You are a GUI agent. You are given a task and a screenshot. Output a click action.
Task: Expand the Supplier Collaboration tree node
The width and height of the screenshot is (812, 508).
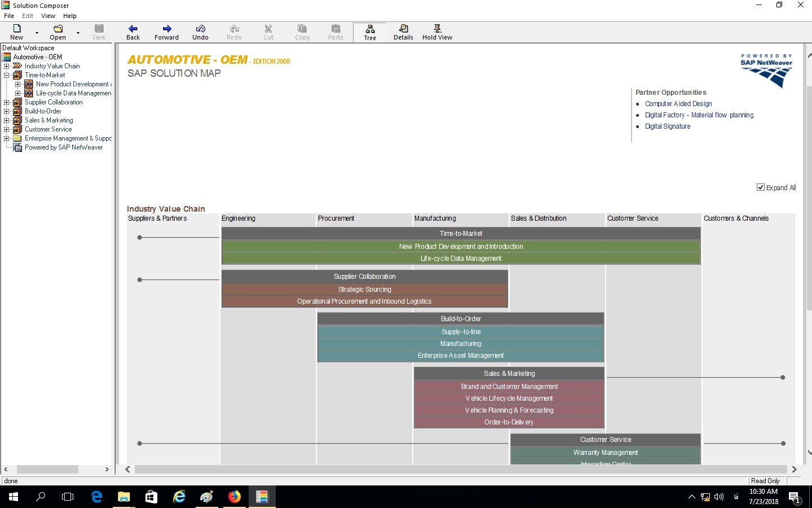click(7, 102)
